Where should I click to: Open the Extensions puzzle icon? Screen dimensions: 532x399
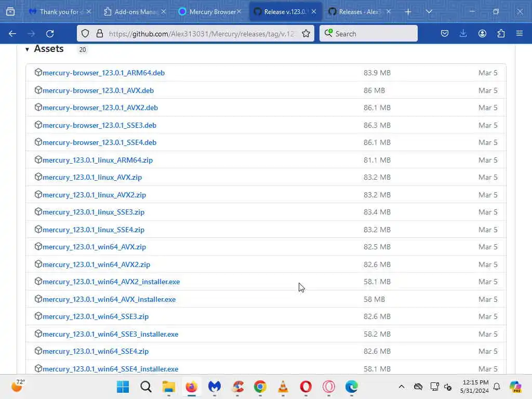[501, 33]
